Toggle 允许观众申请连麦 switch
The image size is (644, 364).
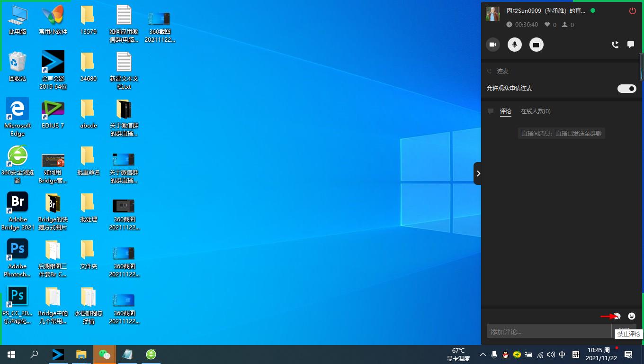(x=627, y=89)
